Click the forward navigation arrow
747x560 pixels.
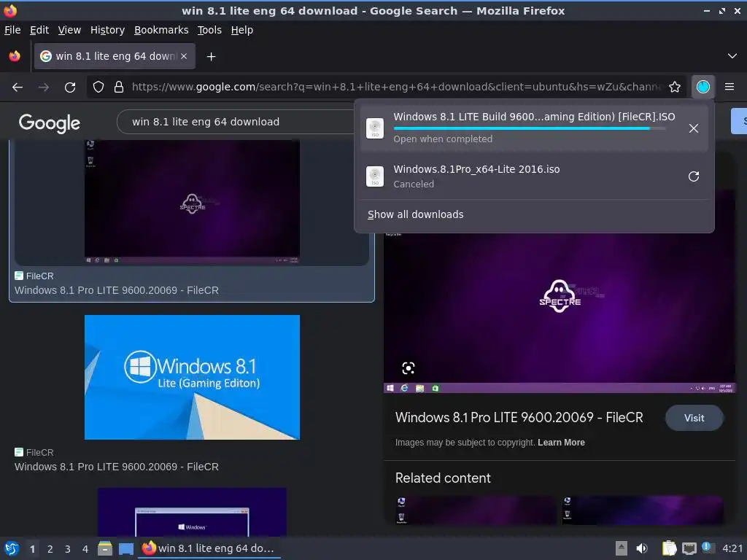tap(43, 87)
